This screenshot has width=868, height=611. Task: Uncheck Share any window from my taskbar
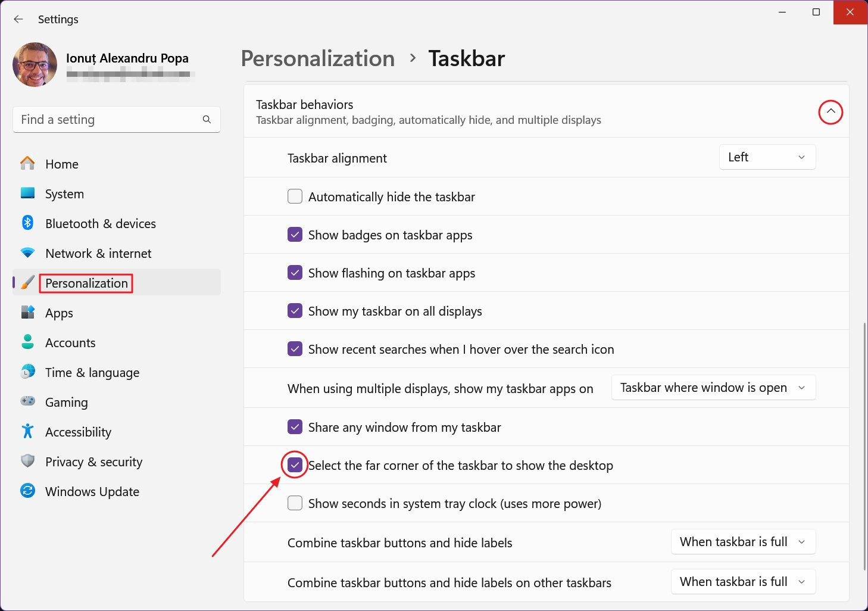coord(295,426)
